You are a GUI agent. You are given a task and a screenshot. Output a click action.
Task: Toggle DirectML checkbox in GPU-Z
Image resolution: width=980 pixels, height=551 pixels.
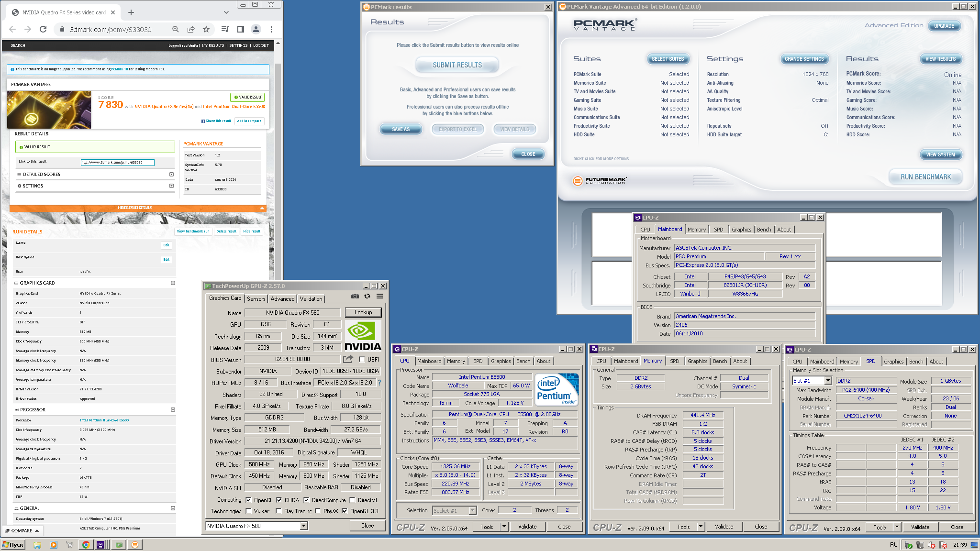pos(352,500)
